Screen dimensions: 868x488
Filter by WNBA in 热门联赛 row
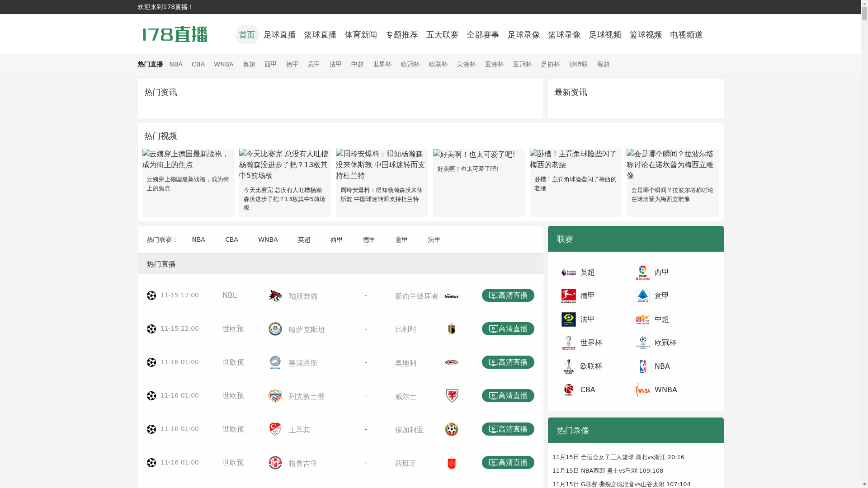pyautogui.click(x=268, y=239)
